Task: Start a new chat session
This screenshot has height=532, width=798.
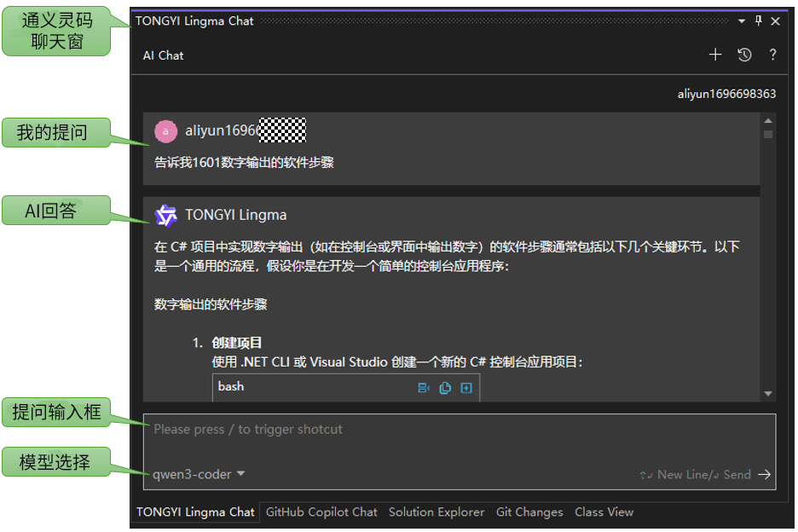Action: click(x=715, y=54)
